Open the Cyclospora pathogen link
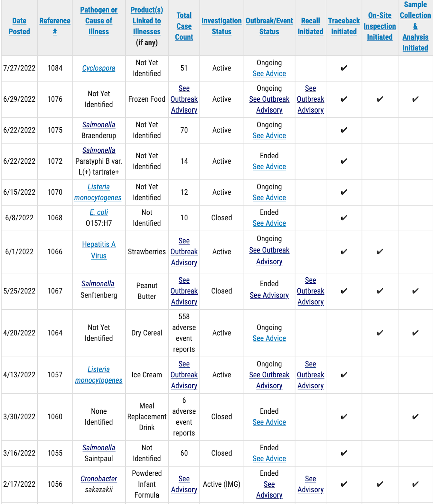 99,68
